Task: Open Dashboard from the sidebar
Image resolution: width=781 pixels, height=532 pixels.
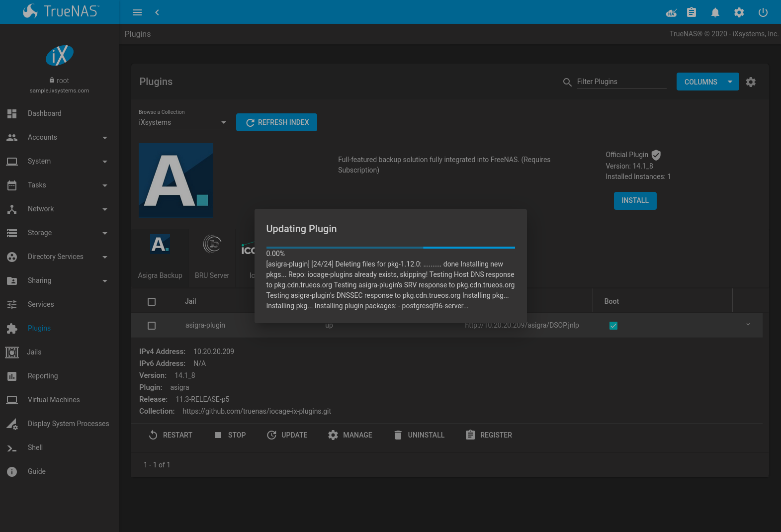Action: pos(60,113)
